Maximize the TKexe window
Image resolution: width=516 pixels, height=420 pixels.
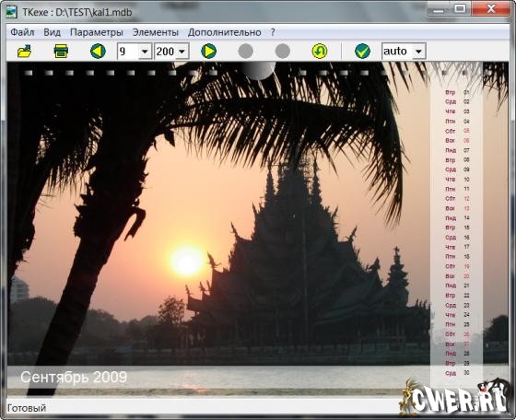coord(460,9)
